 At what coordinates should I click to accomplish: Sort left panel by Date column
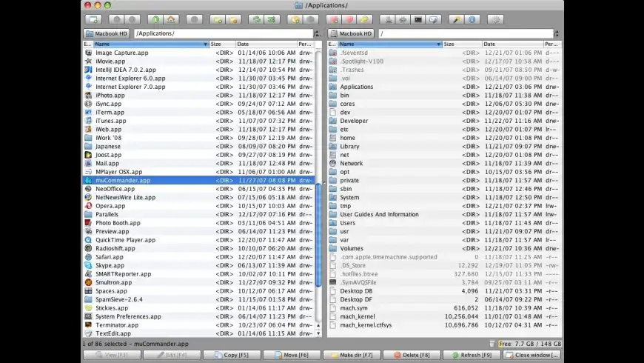pyautogui.click(x=266, y=44)
